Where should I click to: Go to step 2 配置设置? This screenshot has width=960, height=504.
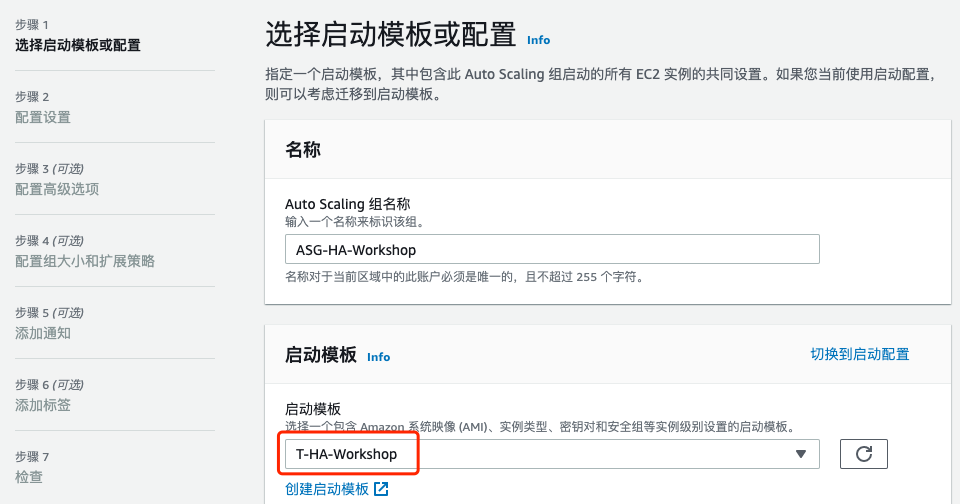click(x=43, y=117)
